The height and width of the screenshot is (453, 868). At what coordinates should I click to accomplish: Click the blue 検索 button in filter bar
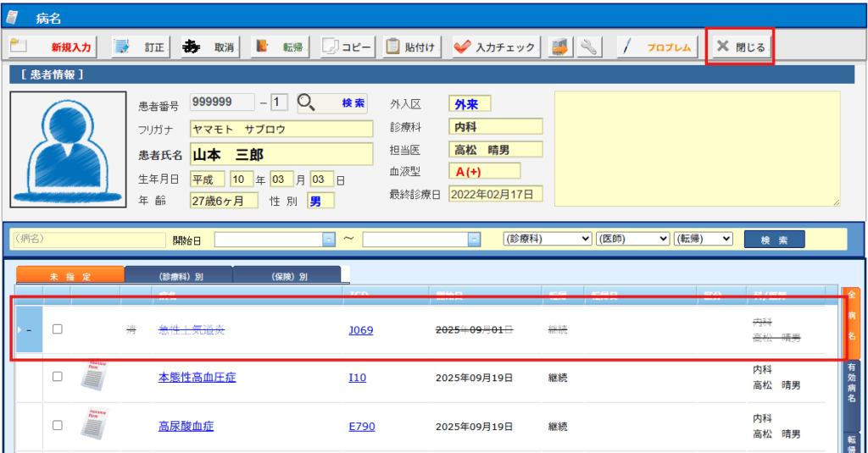pyautogui.click(x=774, y=240)
